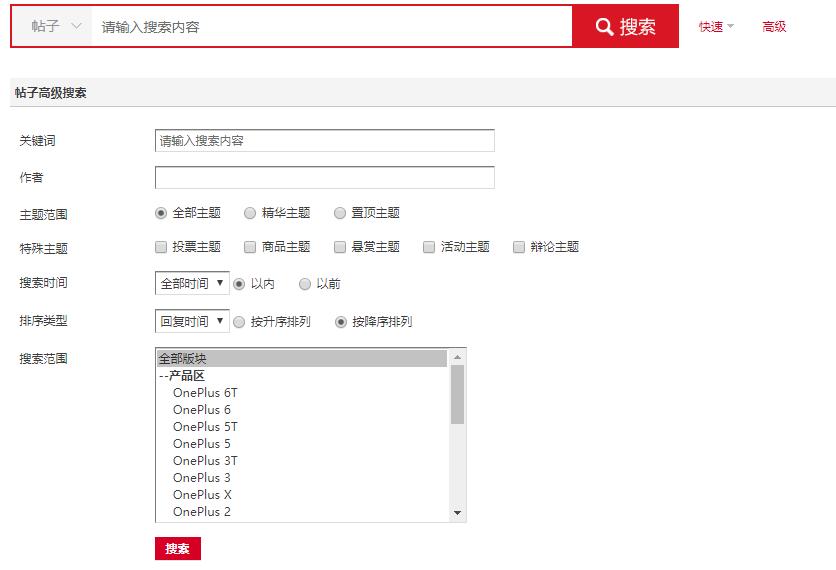Check the 商品主题 checkbox
The image size is (836, 570).
point(250,247)
